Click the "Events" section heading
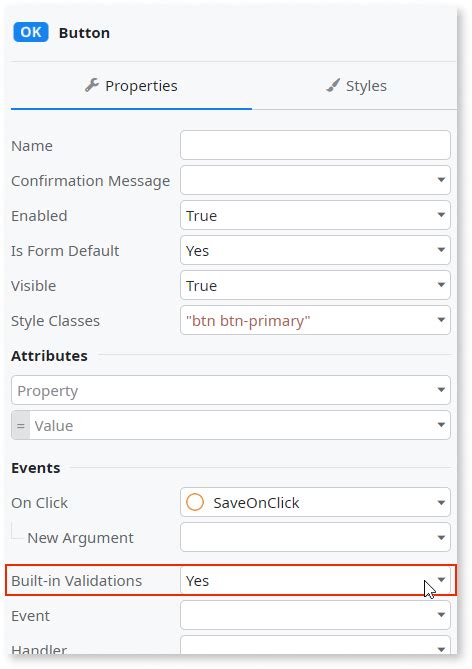The image size is (472, 669). pyautogui.click(x=36, y=468)
